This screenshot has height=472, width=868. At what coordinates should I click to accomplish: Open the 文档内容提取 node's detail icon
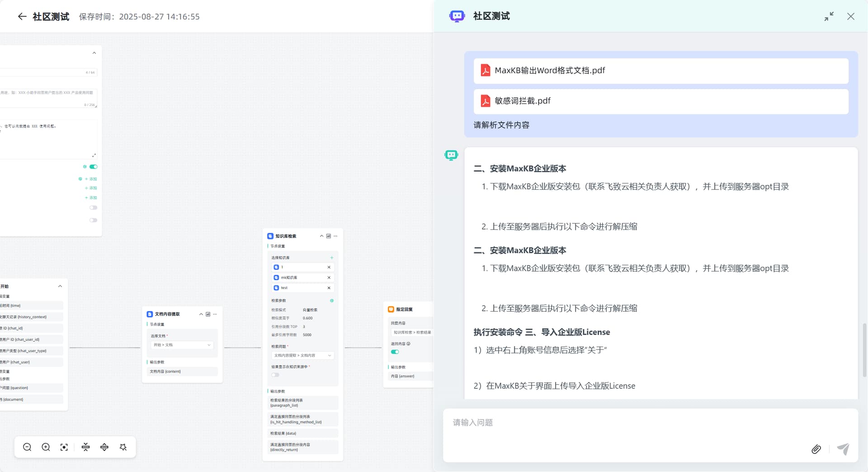pos(208,314)
